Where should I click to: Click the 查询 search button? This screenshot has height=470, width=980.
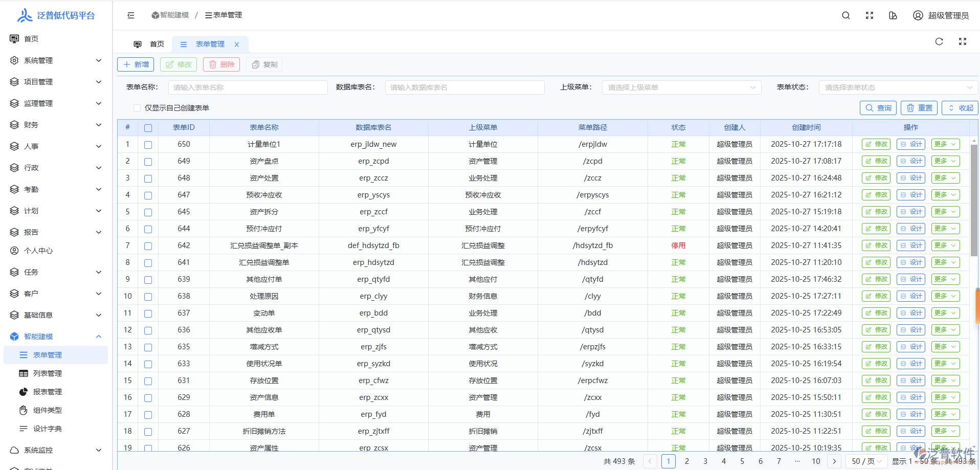(878, 108)
